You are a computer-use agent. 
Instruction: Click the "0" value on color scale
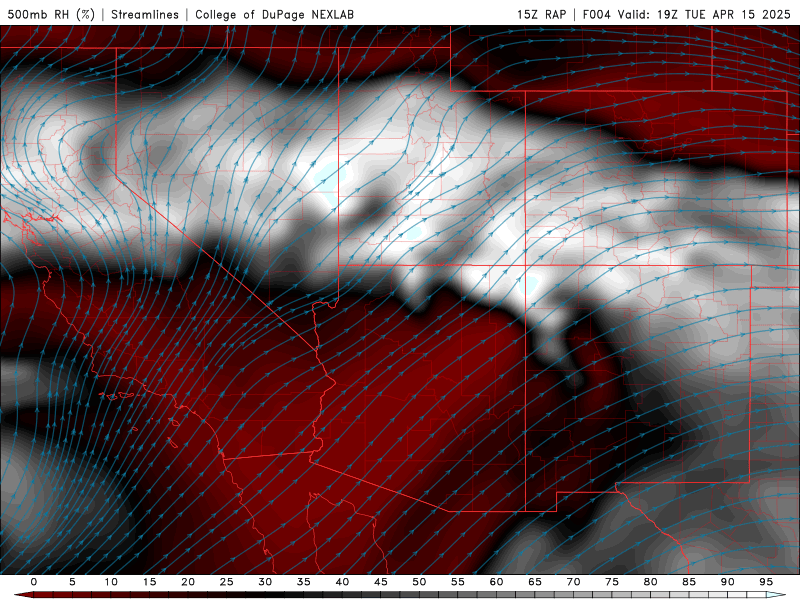[34, 582]
